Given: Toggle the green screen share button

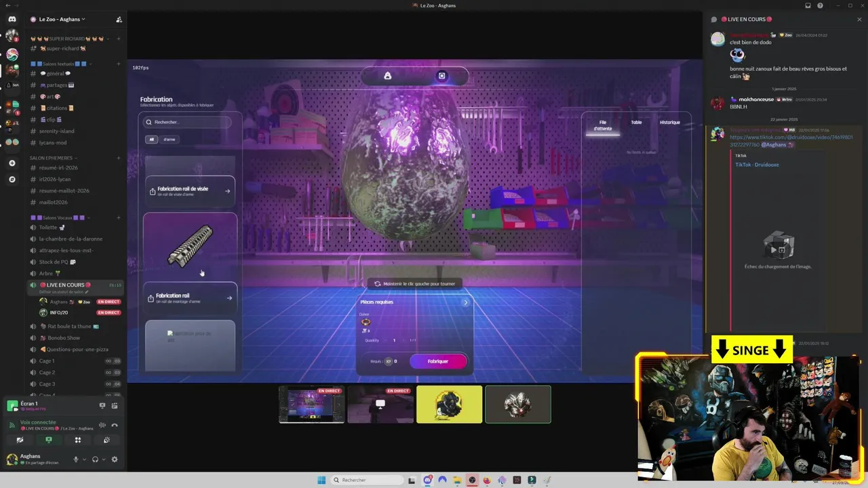Looking at the screenshot, I should tap(48, 440).
